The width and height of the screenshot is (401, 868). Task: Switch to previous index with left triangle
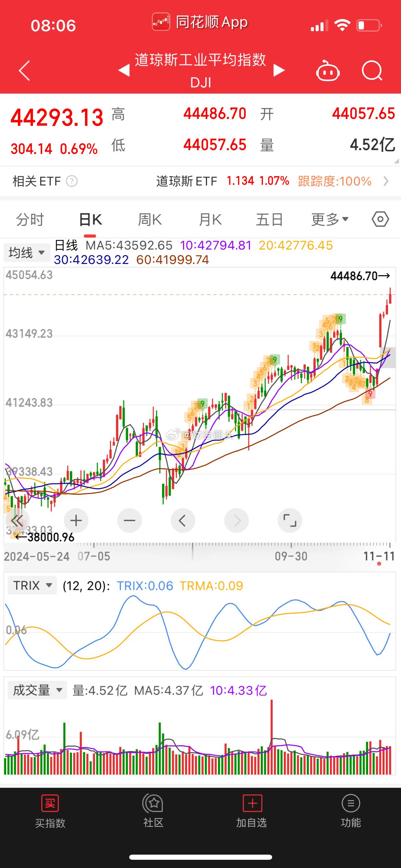pyautogui.click(x=124, y=71)
